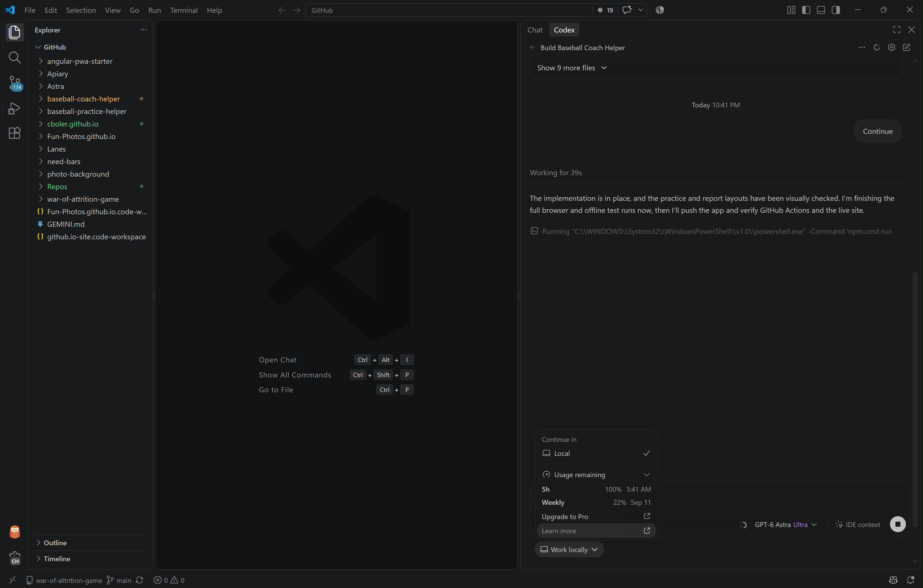
Task: Open the upgrade page via Upgrade to Pro
Action: (596, 516)
